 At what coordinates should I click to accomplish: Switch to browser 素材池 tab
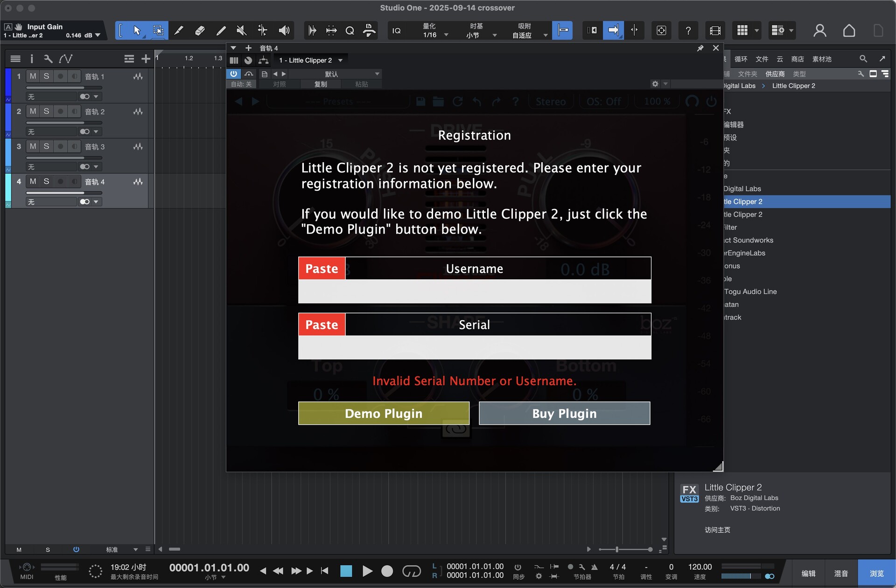pos(822,59)
